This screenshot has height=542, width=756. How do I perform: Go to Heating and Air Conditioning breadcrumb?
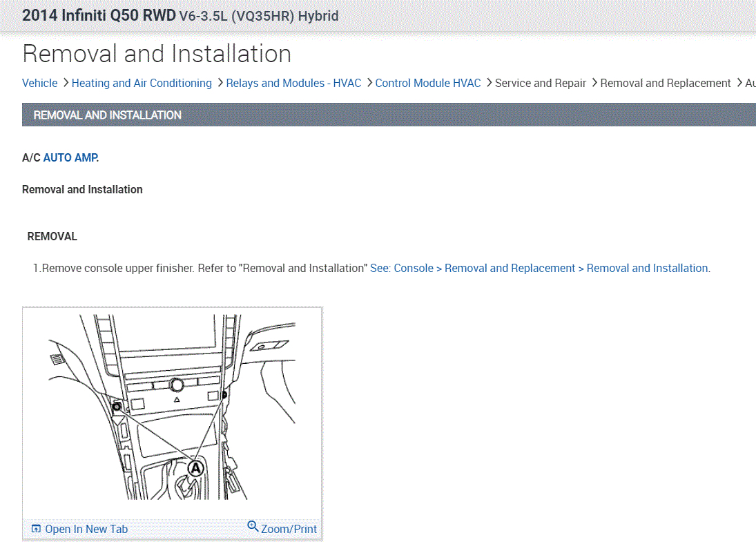coord(142,83)
